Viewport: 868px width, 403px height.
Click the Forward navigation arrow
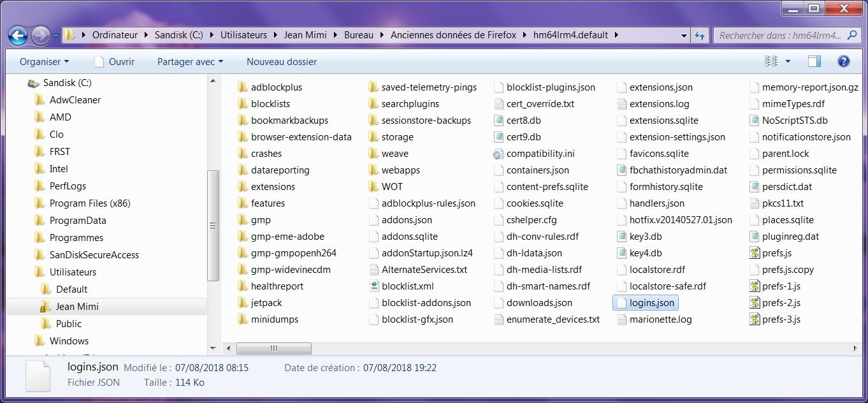coord(40,35)
